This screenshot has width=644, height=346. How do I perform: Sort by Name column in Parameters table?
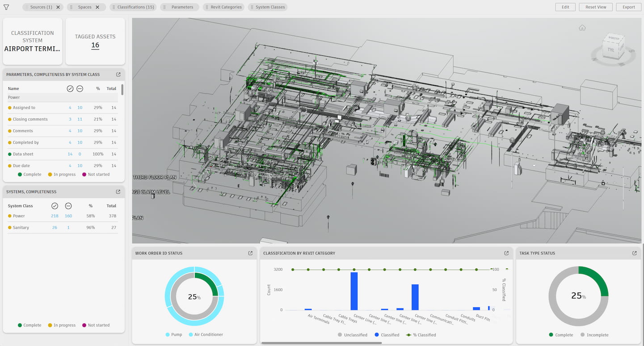13,88
